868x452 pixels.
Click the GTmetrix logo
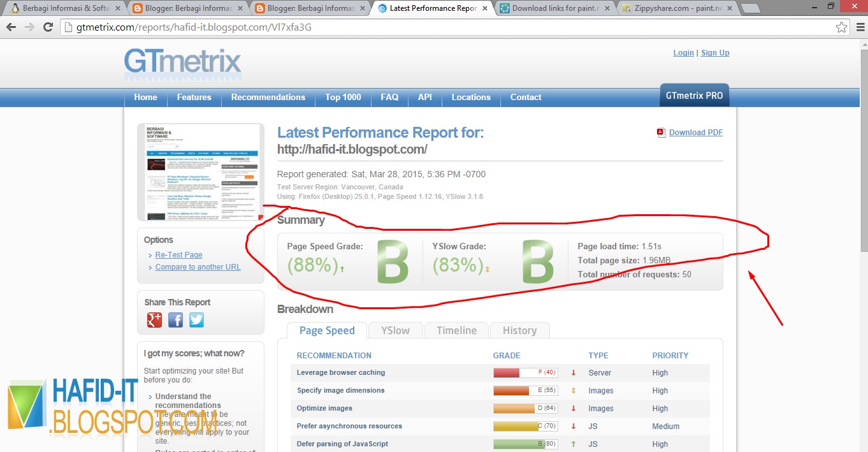coord(183,65)
